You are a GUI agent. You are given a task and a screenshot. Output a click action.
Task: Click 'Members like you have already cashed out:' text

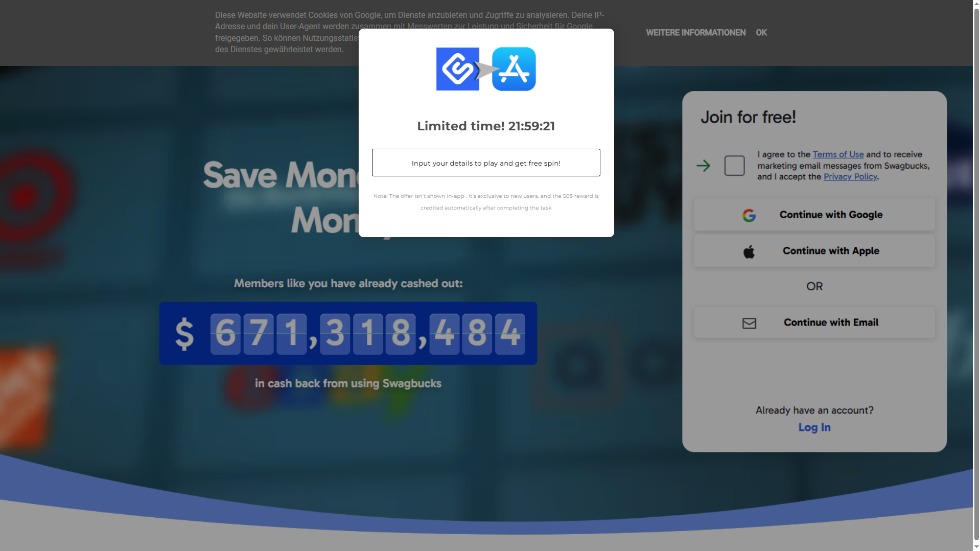click(x=348, y=284)
